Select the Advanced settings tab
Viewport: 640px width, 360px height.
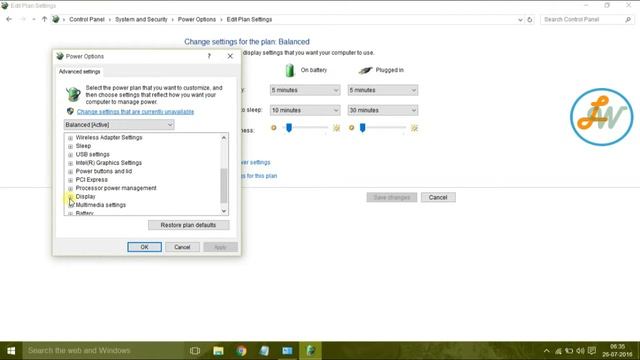tap(79, 71)
